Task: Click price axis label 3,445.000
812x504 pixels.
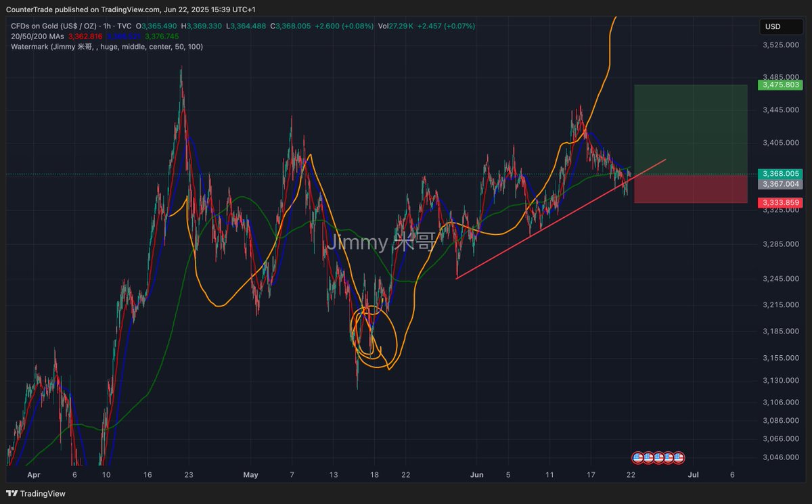Action: 782,110
